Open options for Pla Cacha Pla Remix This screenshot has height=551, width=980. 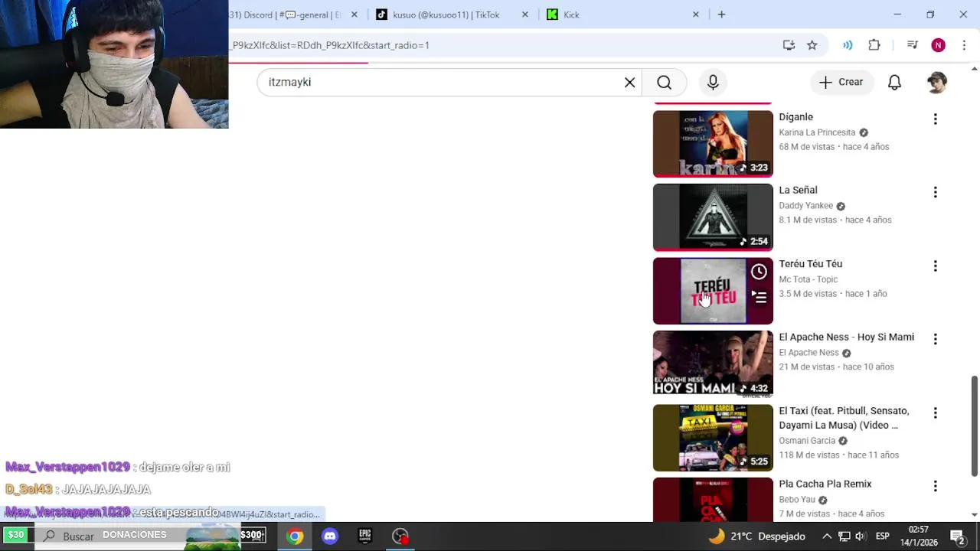click(x=935, y=486)
